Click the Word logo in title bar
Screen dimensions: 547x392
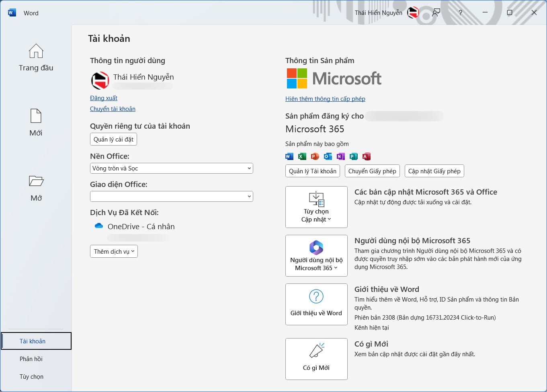coord(12,13)
